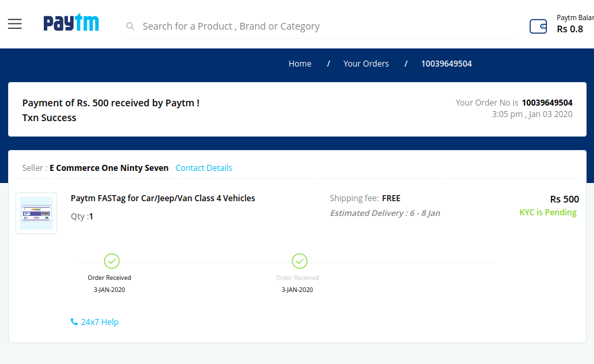Click Payment of Rs. 500 received heading
Viewport: 594px width, 364px height.
tap(111, 103)
